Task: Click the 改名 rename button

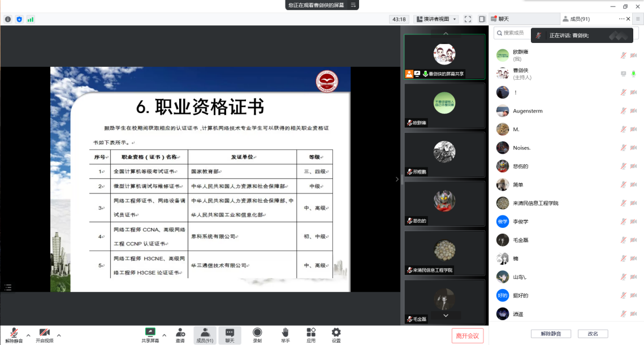Action: pos(593,334)
